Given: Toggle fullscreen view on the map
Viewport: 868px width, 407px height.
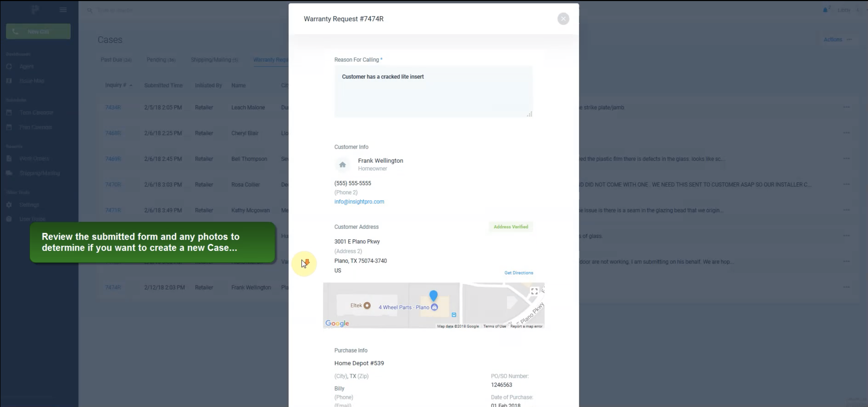Looking at the screenshot, I should 534,291.
